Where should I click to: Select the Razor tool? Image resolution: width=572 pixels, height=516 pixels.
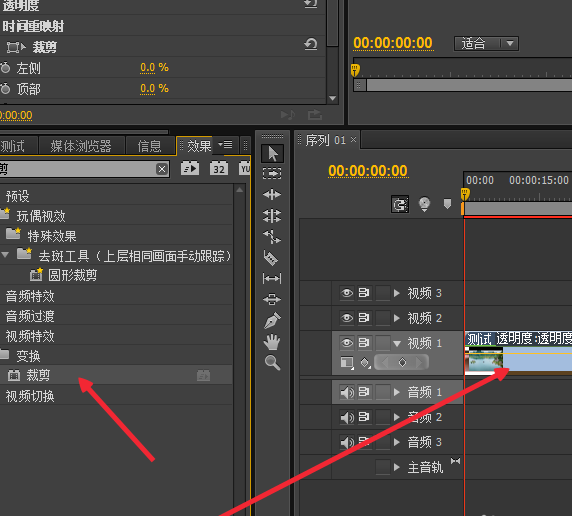271,258
